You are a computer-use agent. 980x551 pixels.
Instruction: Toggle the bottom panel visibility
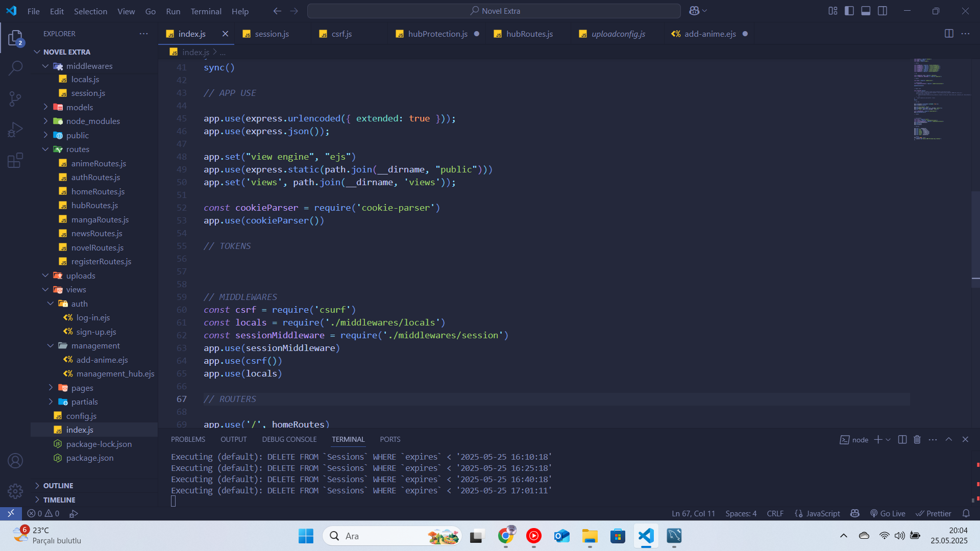866,11
